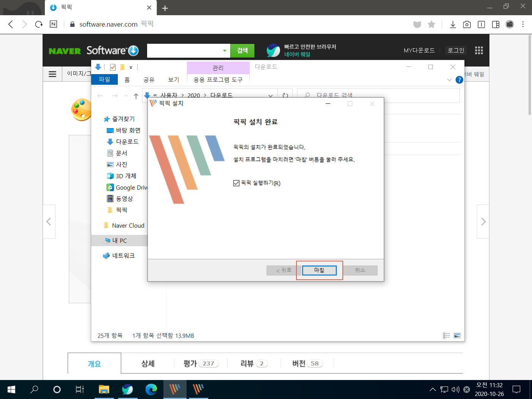This screenshot has height=399, width=532.
Task: Click the Naver search 검색 button
Action: click(242, 51)
